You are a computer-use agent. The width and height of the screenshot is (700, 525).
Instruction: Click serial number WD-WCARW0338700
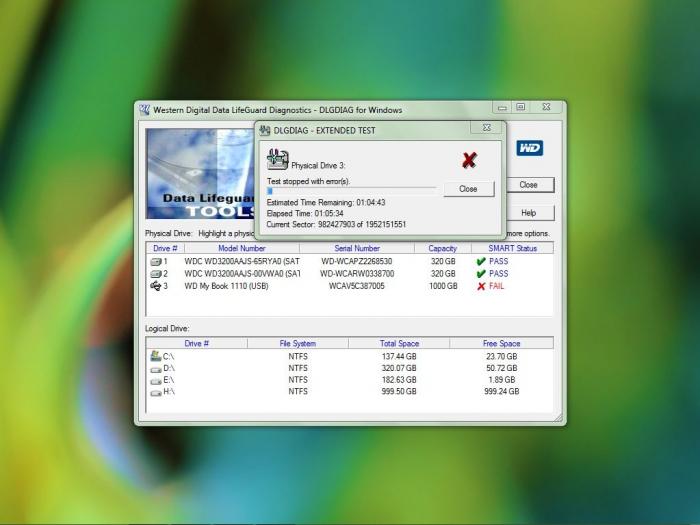(357, 274)
